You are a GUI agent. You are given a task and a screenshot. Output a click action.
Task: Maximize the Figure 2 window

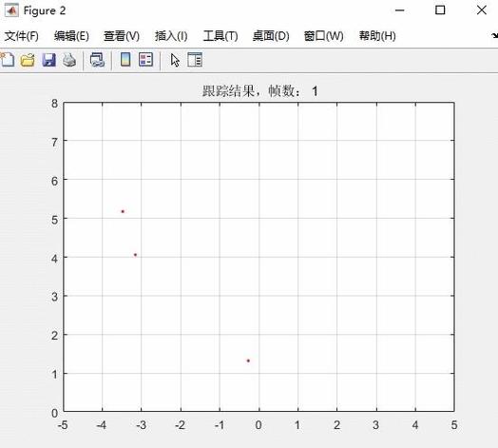pyautogui.click(x=440, y=10)
